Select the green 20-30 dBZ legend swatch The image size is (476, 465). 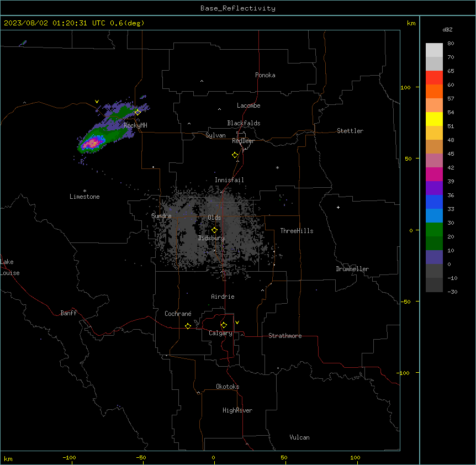pos(434,230)
